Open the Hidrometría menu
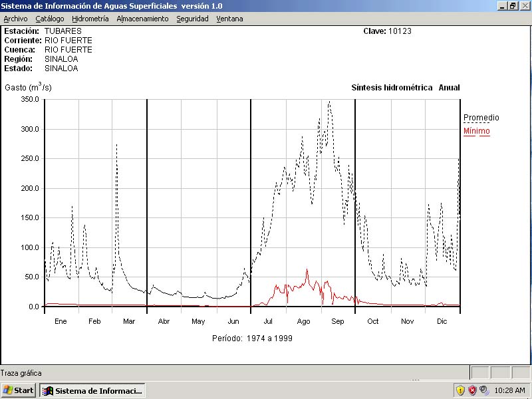This screenshot has width=532, height=399. (x=90, y=19)
